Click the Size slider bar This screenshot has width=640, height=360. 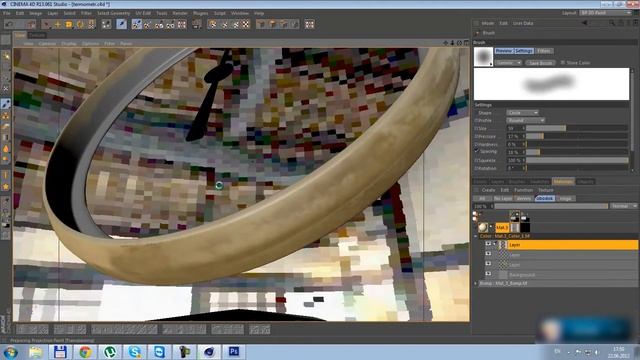tap(577, 128)
